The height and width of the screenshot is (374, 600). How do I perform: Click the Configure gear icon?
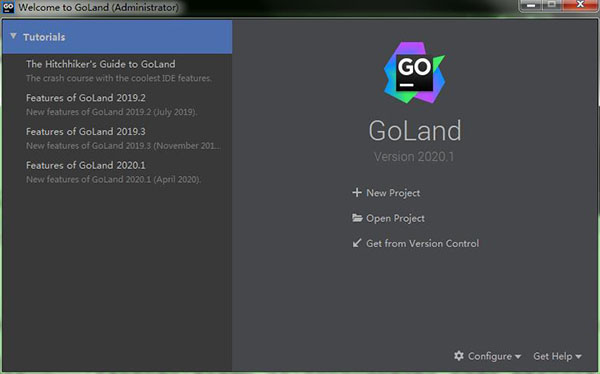tap(459, 356)
